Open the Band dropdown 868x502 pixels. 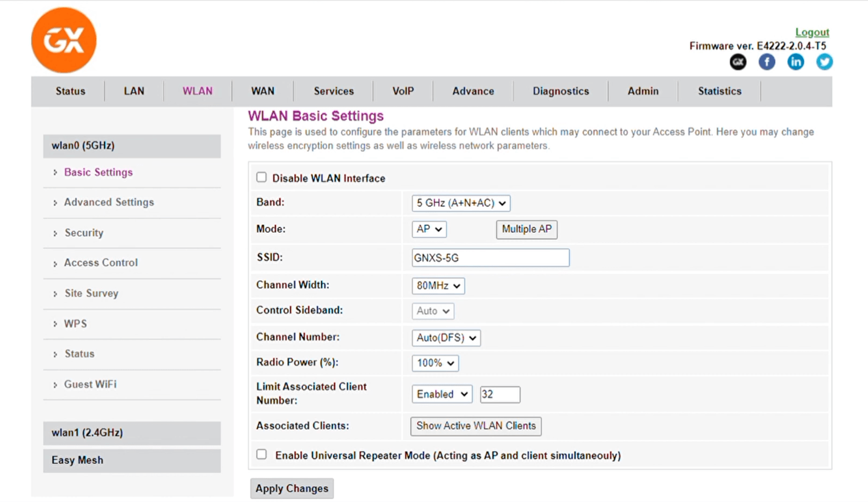[461, 203]
